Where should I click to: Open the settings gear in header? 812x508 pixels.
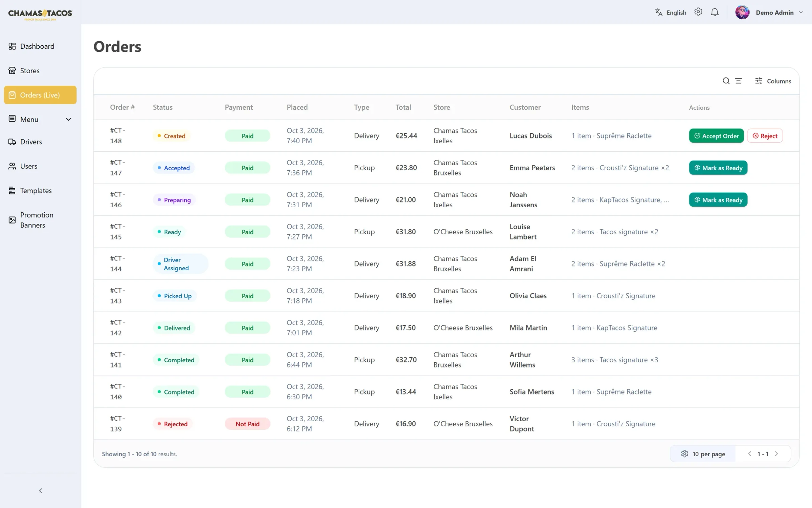(x=698, y=12)
